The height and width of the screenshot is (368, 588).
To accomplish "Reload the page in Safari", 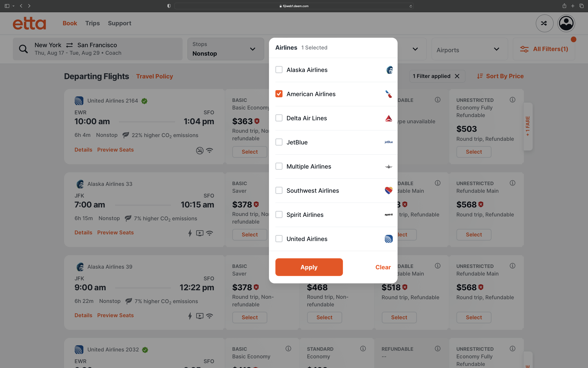I will click(x=411, y=6).
